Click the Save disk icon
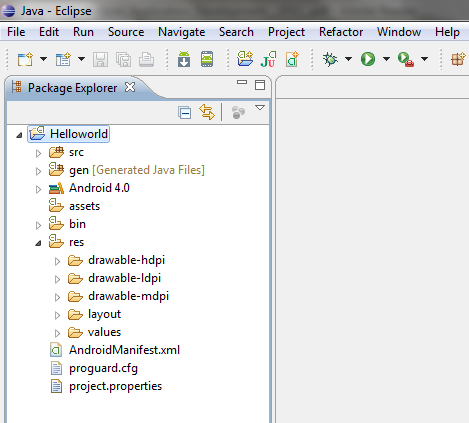The width and height of the screenshot is (469, 423). (x=100, y=60)
